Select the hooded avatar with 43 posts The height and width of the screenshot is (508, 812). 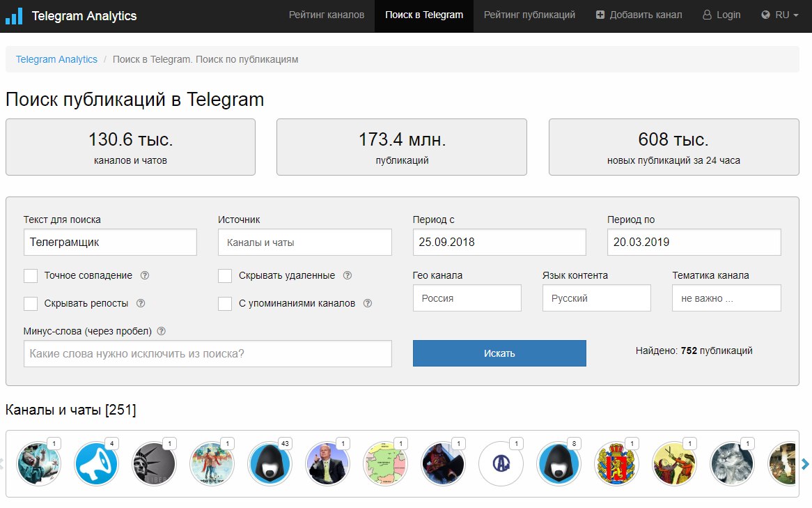point(270,463)
